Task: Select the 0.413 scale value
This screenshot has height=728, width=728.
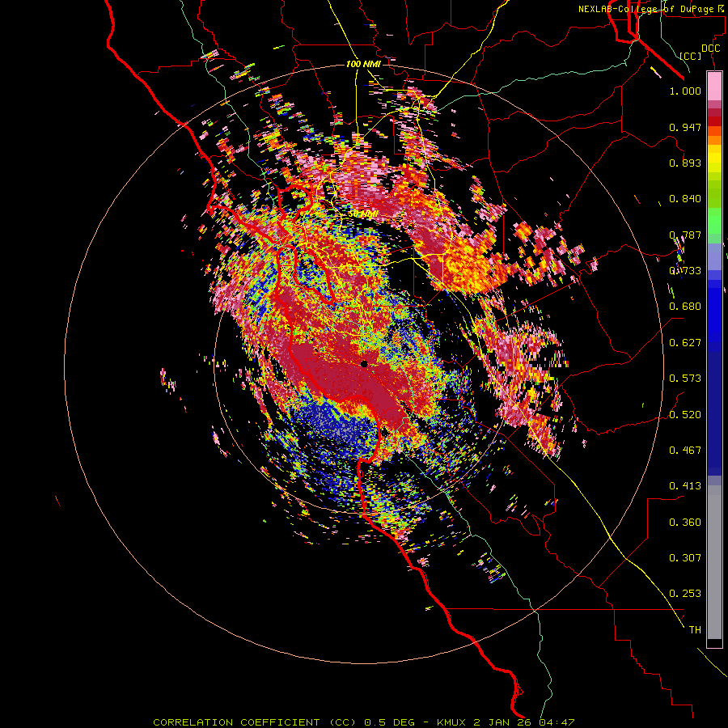Action: (x=685, y=486)
